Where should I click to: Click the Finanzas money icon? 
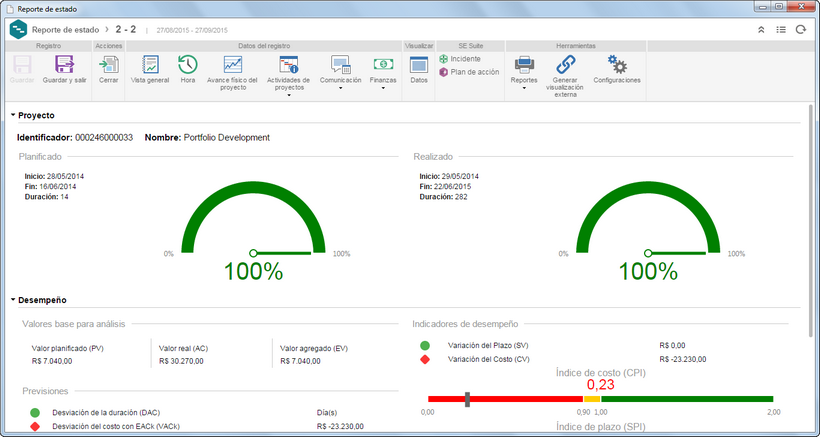tap(383, 64)
